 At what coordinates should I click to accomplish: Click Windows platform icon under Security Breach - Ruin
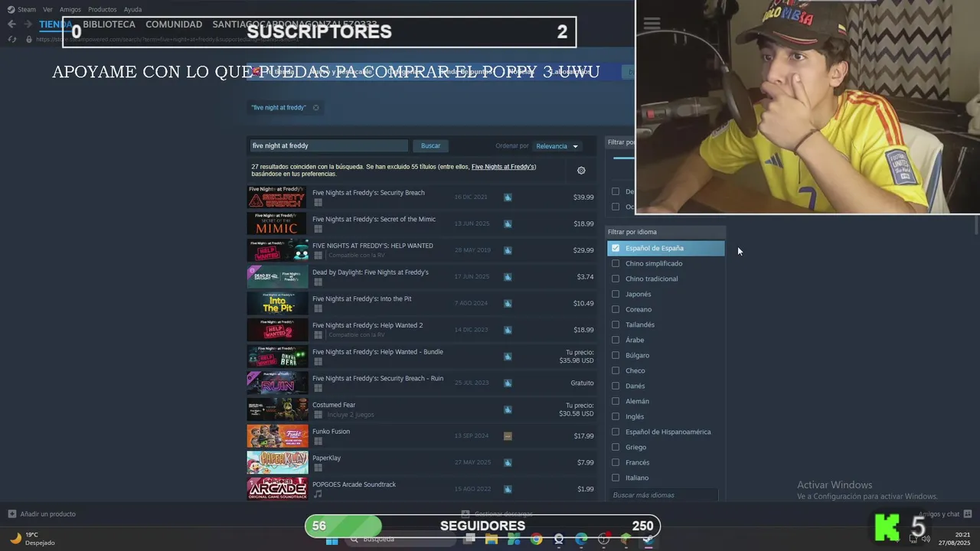318,388
